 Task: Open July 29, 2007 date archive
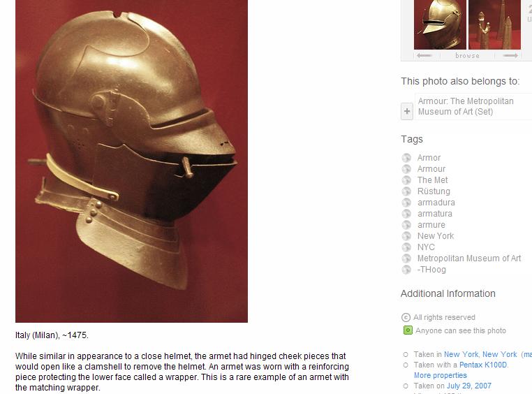pyautogui.click(x=469, y=386)
